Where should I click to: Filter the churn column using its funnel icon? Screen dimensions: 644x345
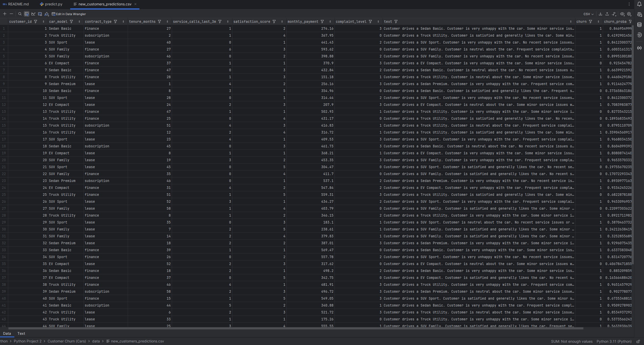point(590,22)
